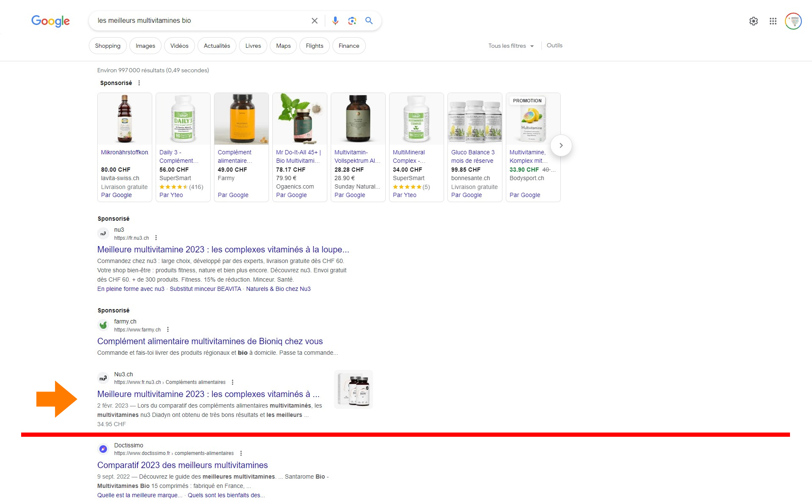Open three-dot menu for farmy.ch ad
This screenshot has height=504, width=812.
click(x=168, y=329)
